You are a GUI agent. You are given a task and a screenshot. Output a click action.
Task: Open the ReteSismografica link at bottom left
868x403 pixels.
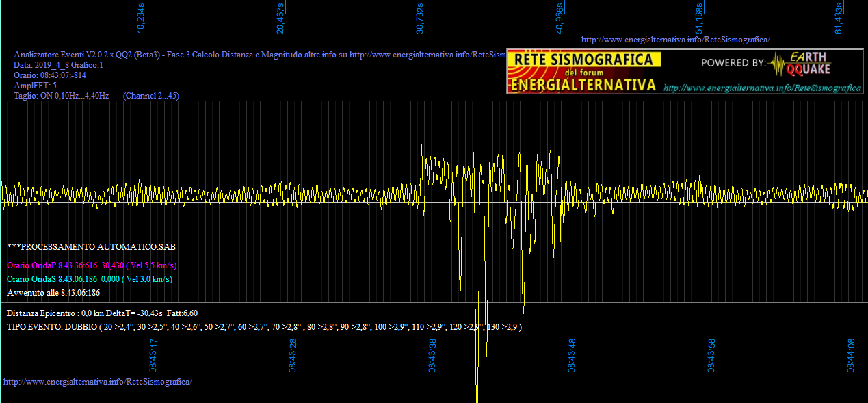pos(98,381)
